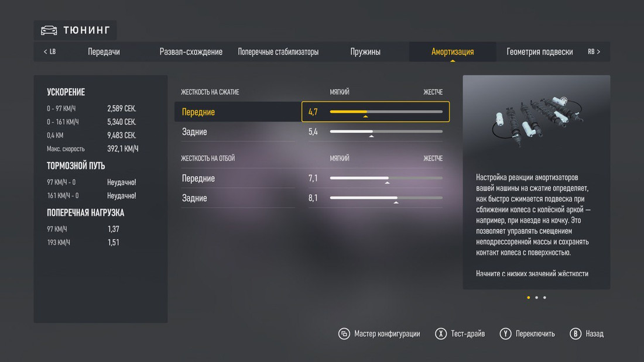The width and height of the screenshot is (644, 362).
Task: Switch to the Развал-схождение tab
Action: [x=191, y=51]
